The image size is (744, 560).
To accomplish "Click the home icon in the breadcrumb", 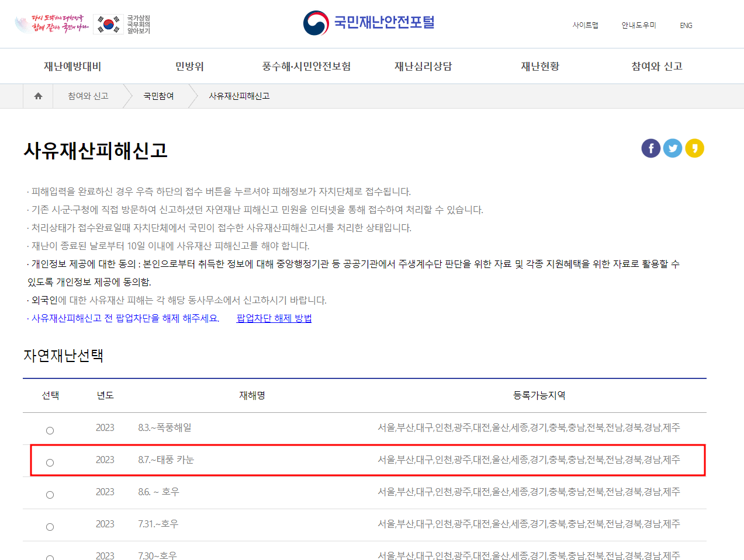I will pos(37,96).
